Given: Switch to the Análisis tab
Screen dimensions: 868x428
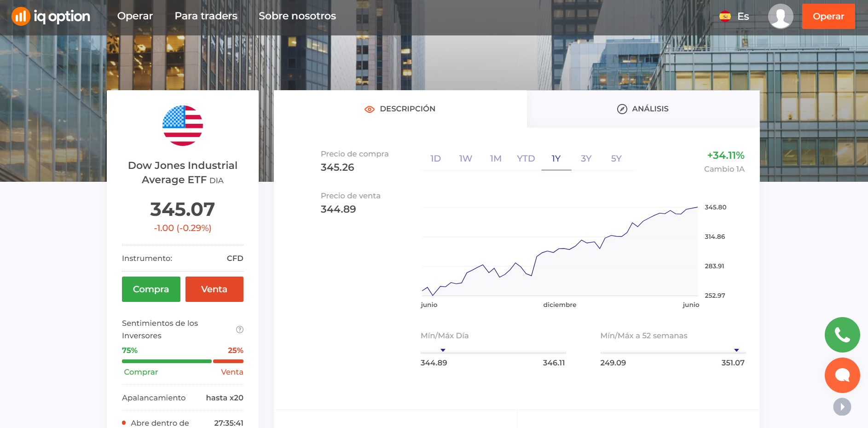Looking at the screenshot, I should tap(643, 109).
